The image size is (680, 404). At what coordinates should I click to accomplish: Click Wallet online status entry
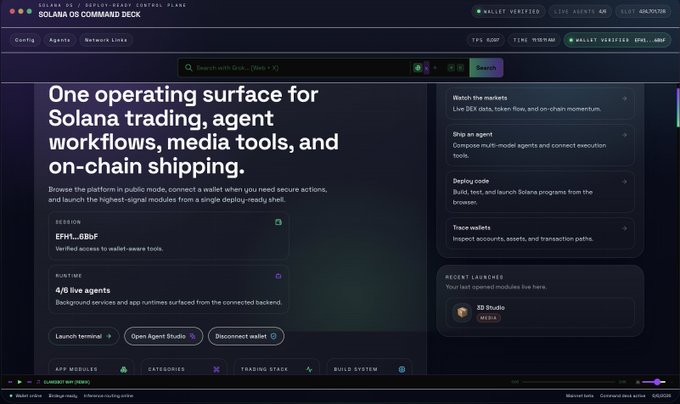[26, 396]
